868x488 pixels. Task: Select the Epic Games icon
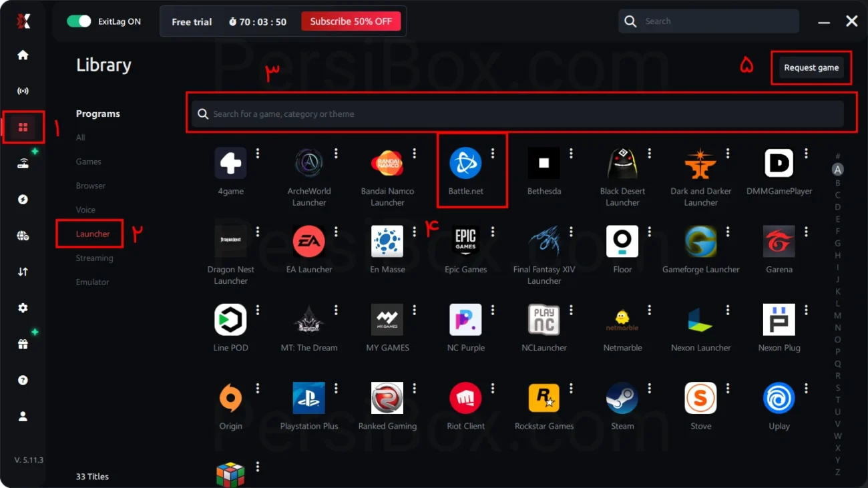point(465,241)
